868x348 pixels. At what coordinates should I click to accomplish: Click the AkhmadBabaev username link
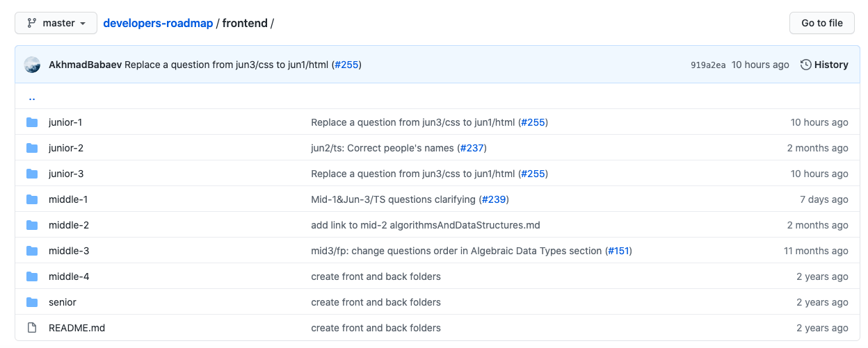pyautogui.click(x=85, y=65)
